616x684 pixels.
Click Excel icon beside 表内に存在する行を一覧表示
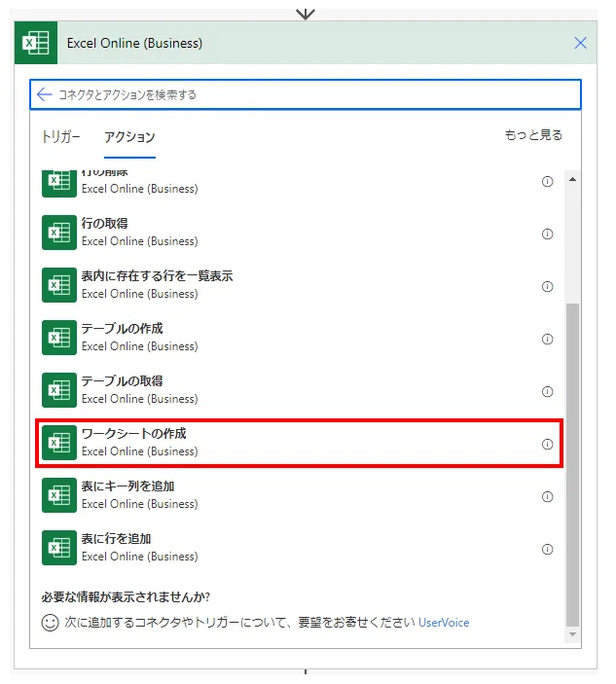tap(59, 285)
